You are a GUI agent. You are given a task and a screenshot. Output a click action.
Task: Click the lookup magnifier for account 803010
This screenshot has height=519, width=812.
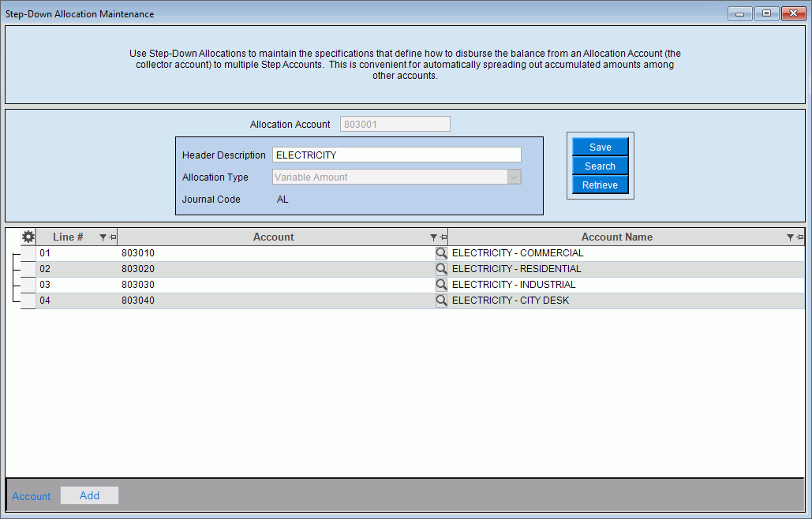tap(441, 253)
